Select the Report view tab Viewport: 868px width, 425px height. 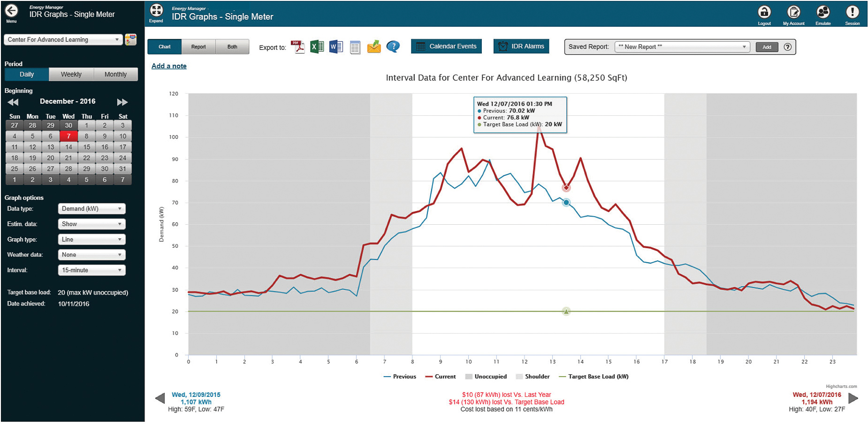click(x=198, y=47)
